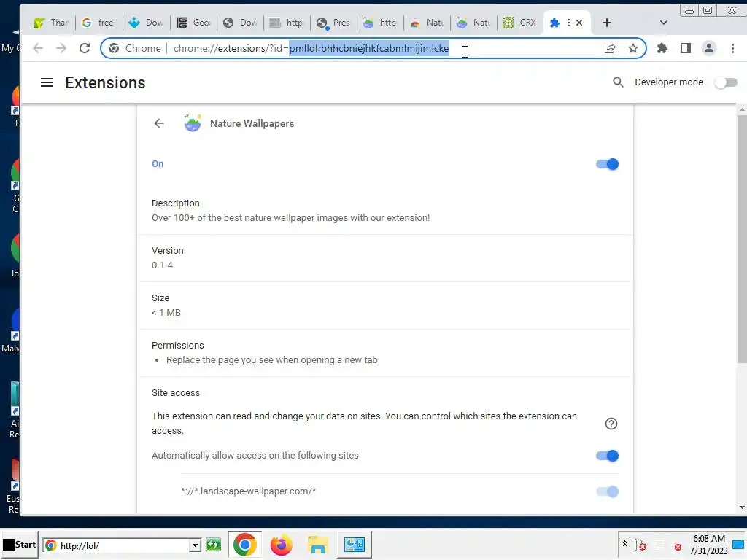Open Chrome three-dot menu
Viewport: 747px width, 560px height.
732,48
